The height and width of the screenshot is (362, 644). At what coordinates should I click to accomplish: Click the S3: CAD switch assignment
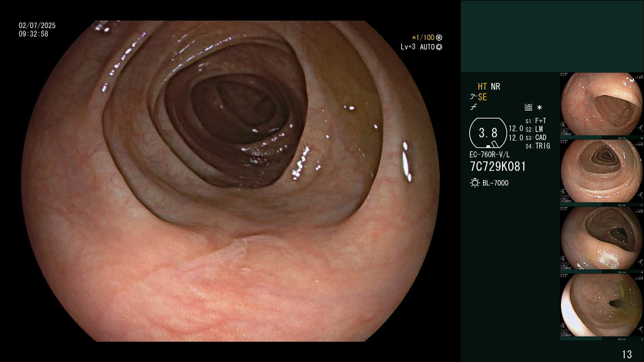536,137
